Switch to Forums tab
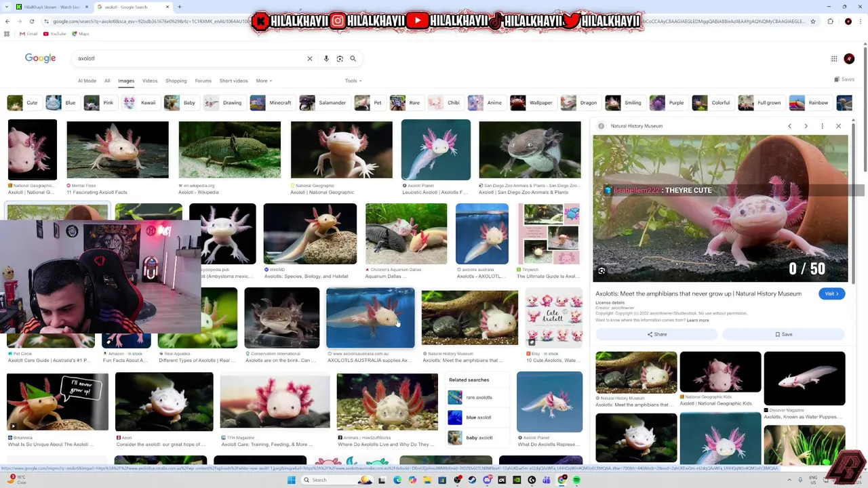The height and width of the screenshot is (488, 868). (x=203, y=81)
